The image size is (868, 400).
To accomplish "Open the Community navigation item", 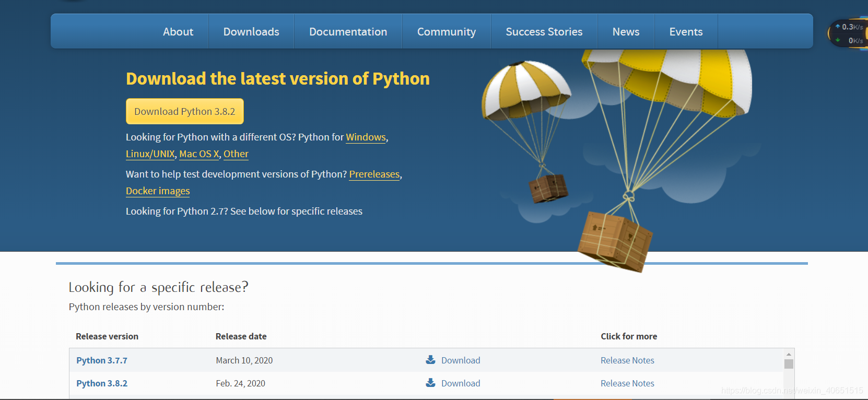I will tap(447, 32).
